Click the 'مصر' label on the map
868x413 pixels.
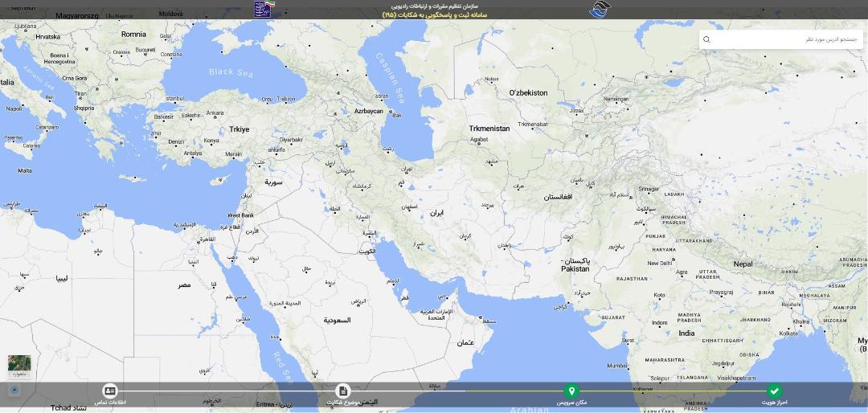point(184,285)
